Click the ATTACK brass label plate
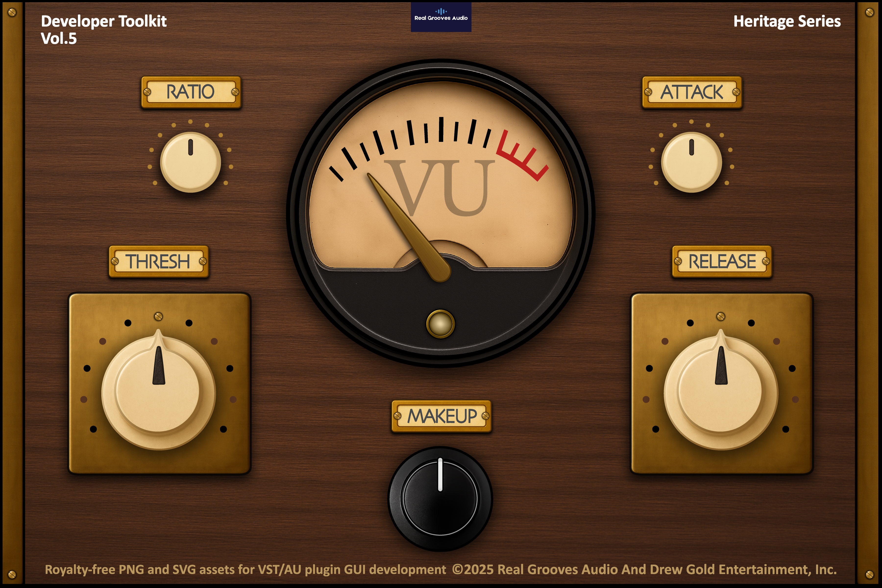The height and width of the screenshot is (588, 882). (x=692, y=92)
